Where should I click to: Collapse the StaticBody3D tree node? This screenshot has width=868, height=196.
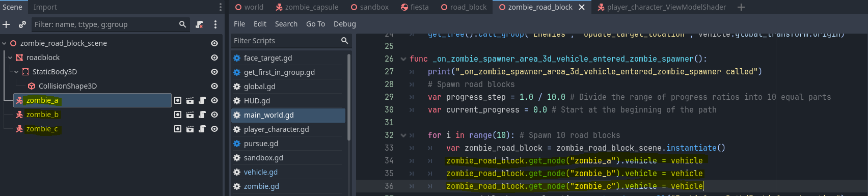(x=16, y=72)
